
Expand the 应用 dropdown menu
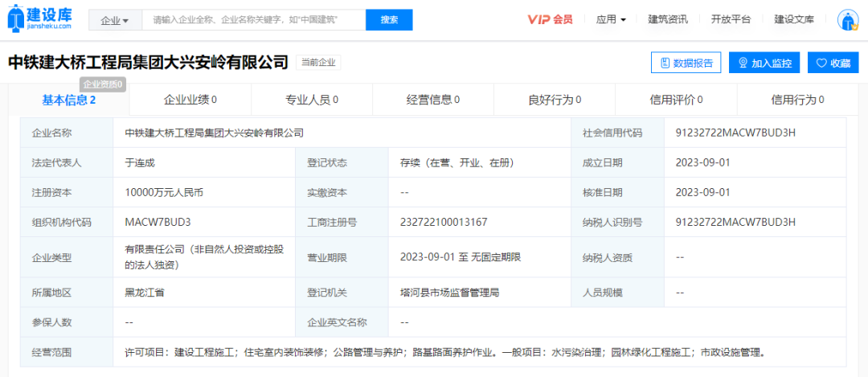611,20
